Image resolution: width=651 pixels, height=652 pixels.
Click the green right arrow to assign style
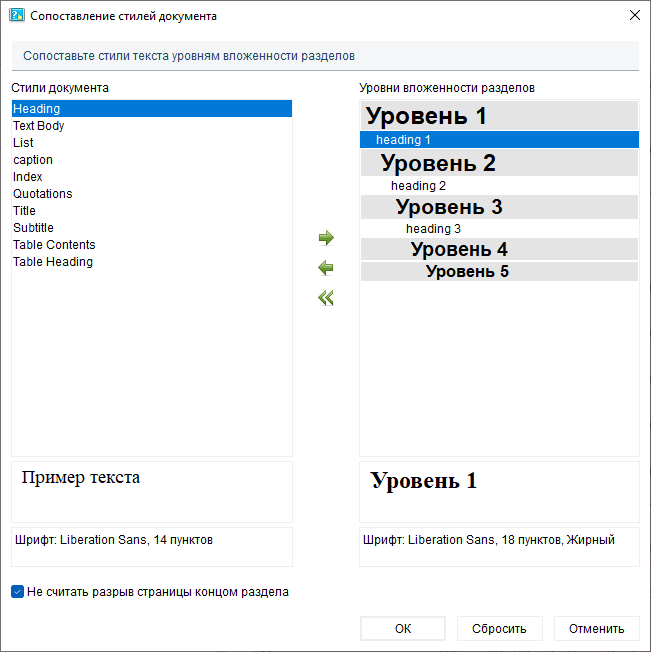pos(325,238)
